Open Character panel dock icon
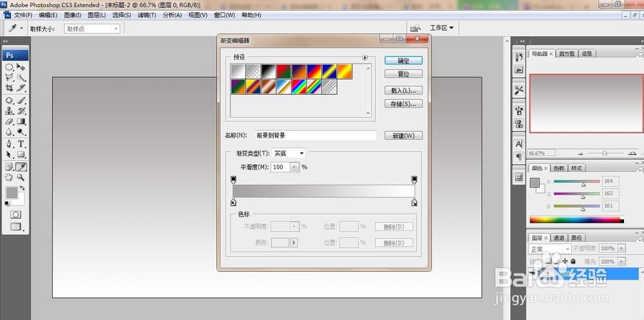The width and height of the screenshot is (644, 320). pos(519,144)
